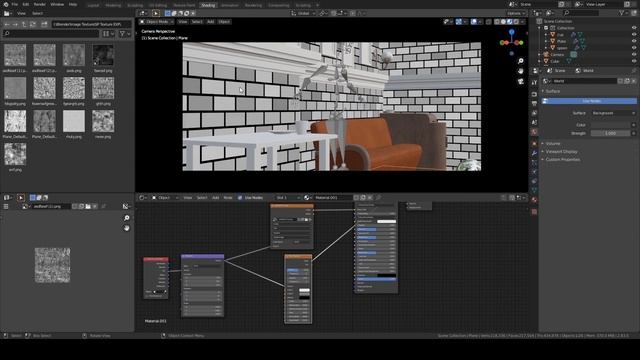The width and height of the screenshot is (640, 360).
Task: Toggle Use Nodes checkbox in node editor
Action: coord(240,198)
